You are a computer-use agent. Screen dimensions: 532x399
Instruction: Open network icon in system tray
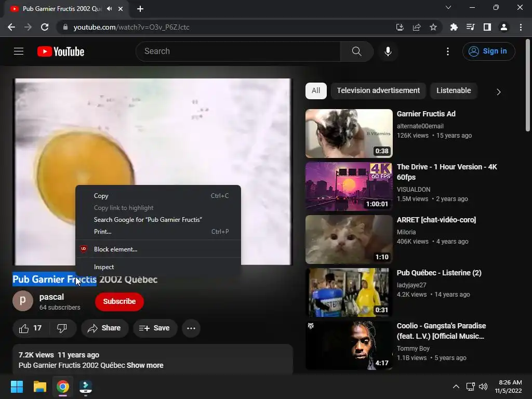point(471,387)
